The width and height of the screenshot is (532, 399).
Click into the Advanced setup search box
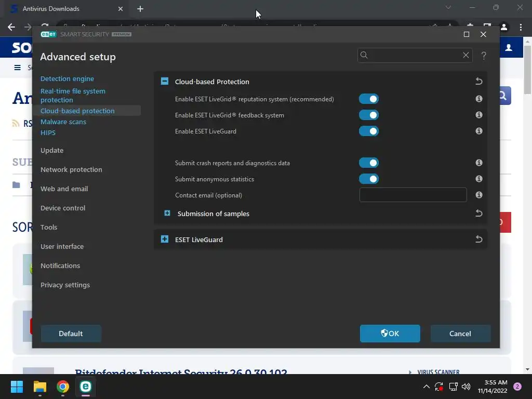pyautogui.click(x=415, y=55)
